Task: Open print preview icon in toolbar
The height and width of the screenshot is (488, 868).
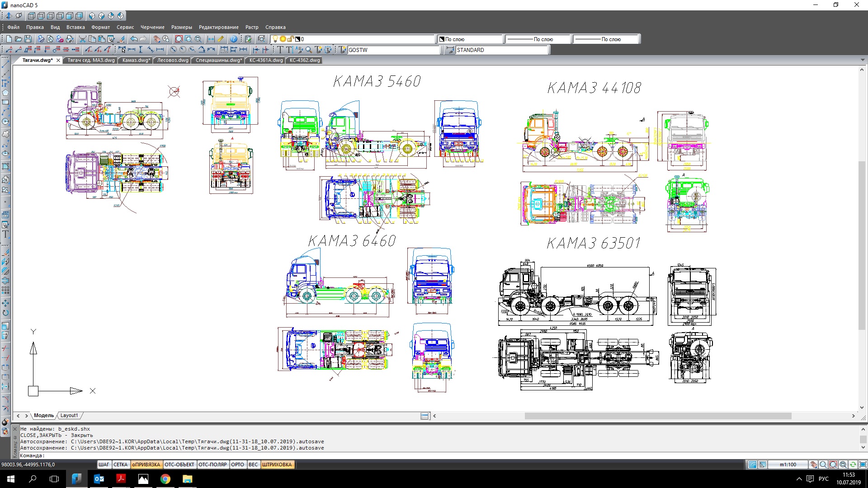Action: tap(50, 39)
